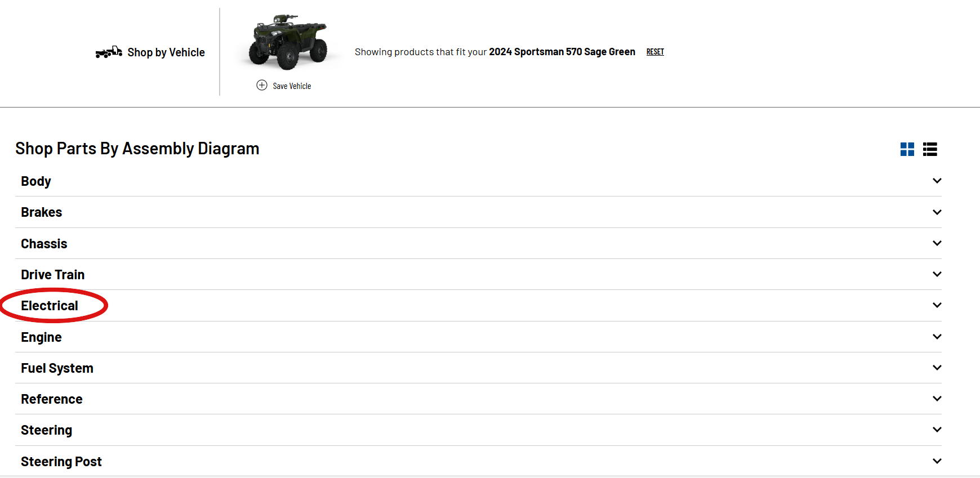Open Shop by Vehicle selector
The width and height of the screenshot is (980, 478).
[166, 52]
